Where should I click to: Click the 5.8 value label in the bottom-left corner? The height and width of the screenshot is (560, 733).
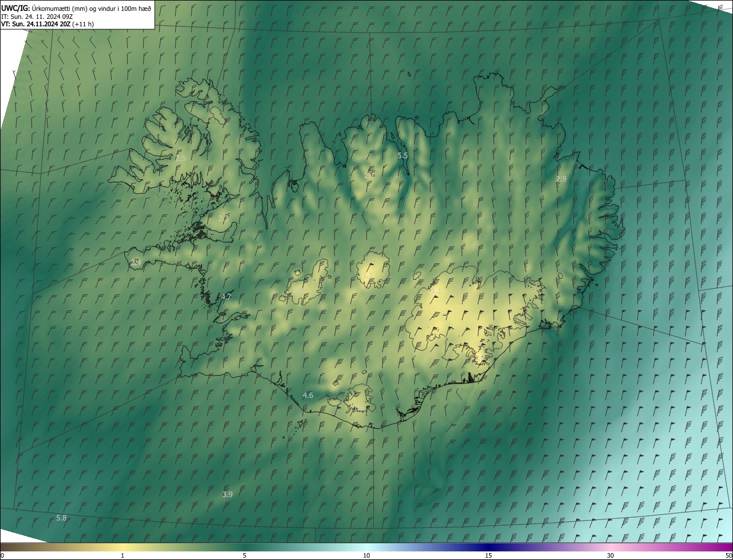(x=61, y=518)
